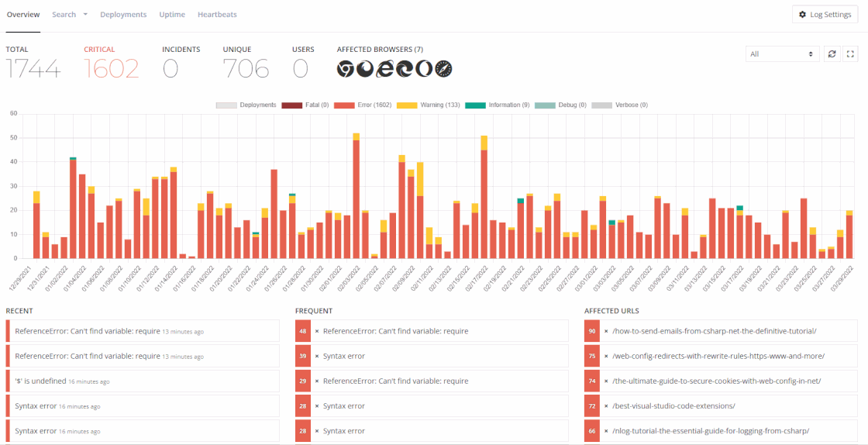The width and height of the screenshot is (868, 445).
Task: Open Log Settings
Action: 825,15
